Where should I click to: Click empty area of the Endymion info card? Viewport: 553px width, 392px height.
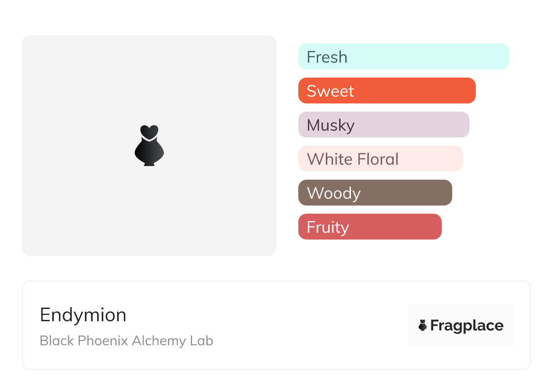pos(309,327)
